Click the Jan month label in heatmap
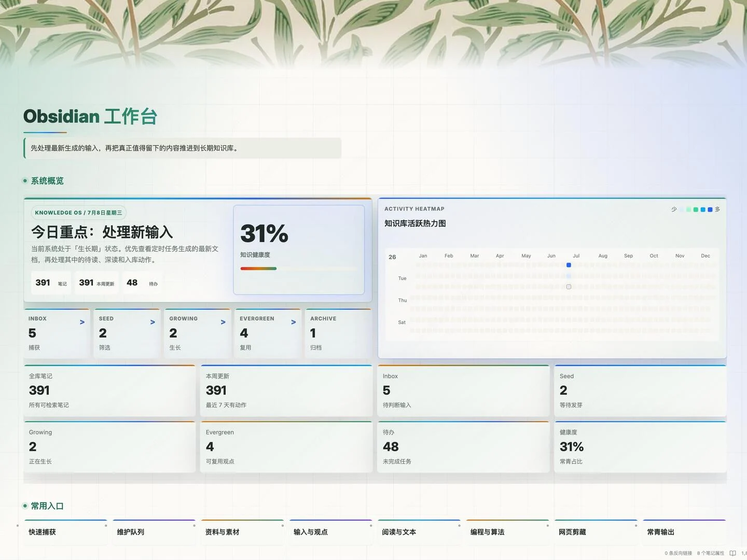This screenshot has height=560, width=747. 423,256
